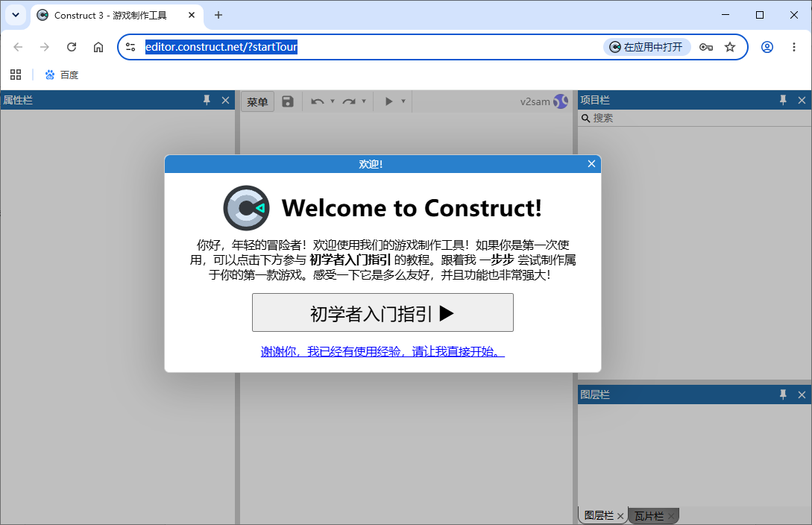Viewport: 812px width, 525px height.
Task: Click the save project icon in editor toolbar
Action: point(287,101)
